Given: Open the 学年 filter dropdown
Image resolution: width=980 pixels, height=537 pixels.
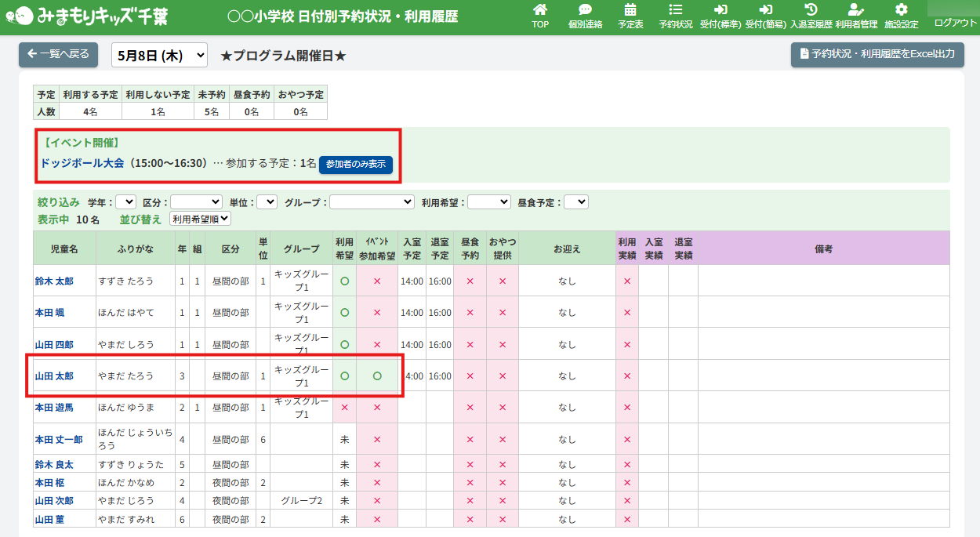Looking at the screenshot, I should pyautogui.click(x=126, y=202).
